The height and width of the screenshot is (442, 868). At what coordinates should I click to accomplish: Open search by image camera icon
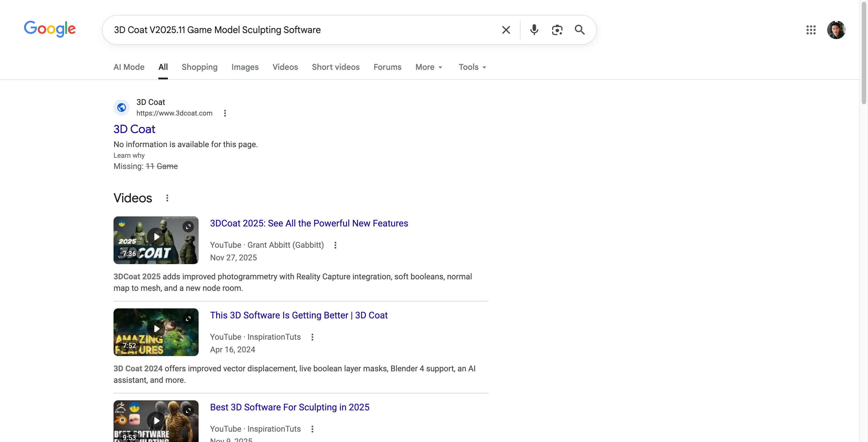pyautogui.click(x=557, y=30)
